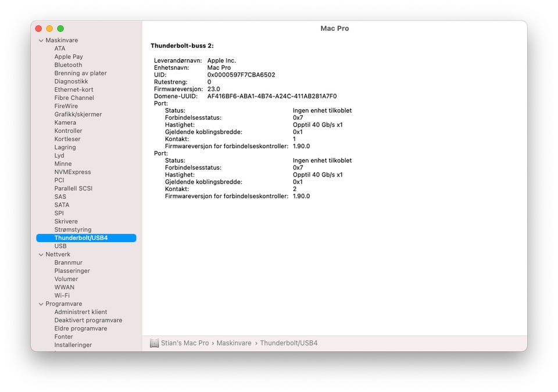Select USB below Thunderbolt/USB4

(60, 246)
